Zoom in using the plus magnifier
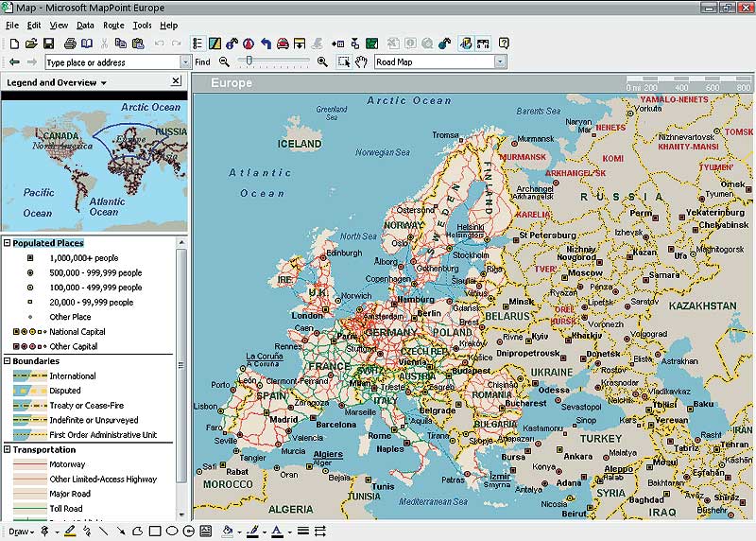Viewport: 756px width, 541px height. (322, 61)
